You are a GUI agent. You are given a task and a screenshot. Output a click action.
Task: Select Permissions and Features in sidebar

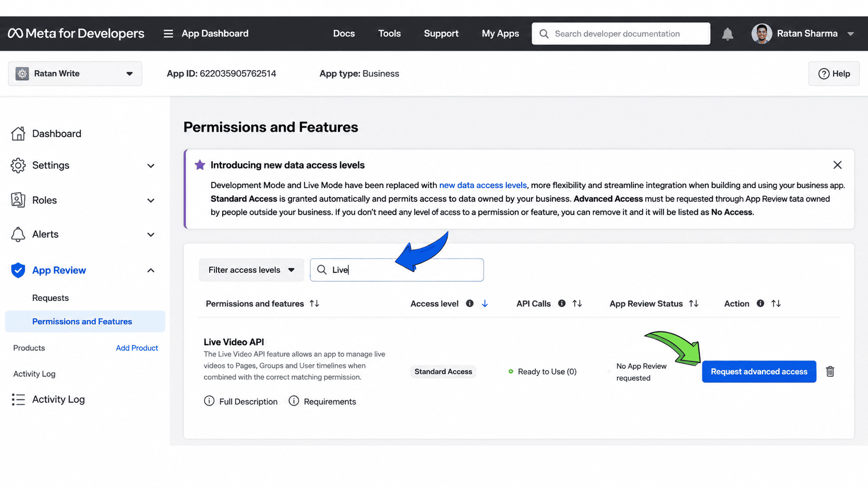pyautogui.click(x=85, y=322)
